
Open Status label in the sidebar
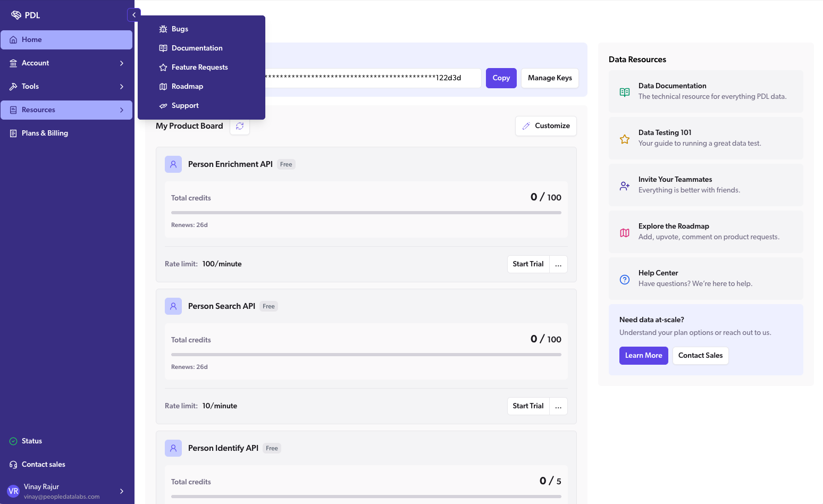click(32, 441)
